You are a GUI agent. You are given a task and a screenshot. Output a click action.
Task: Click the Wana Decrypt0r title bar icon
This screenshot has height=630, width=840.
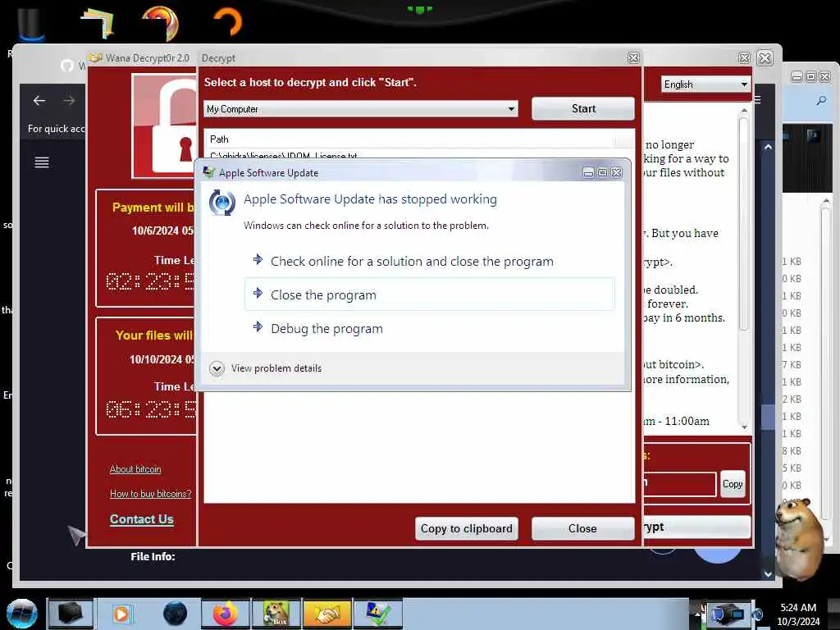(x=96, y=58)
